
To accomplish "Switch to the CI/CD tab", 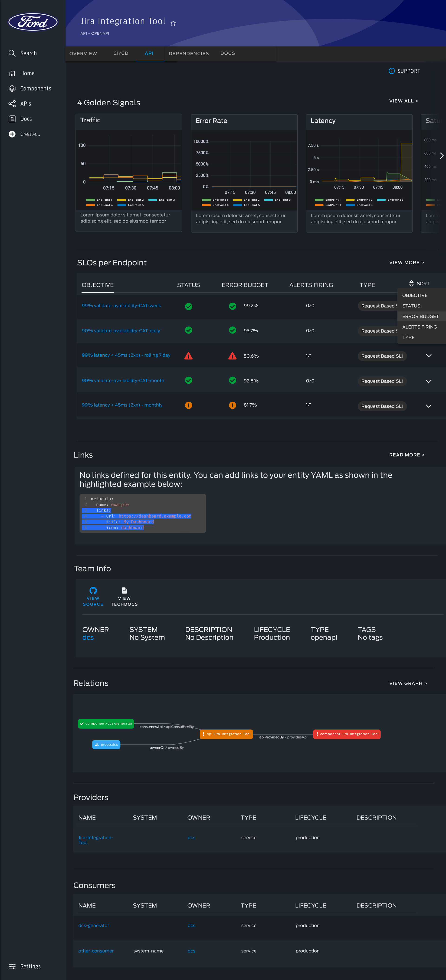I will (x=121, y=53).
